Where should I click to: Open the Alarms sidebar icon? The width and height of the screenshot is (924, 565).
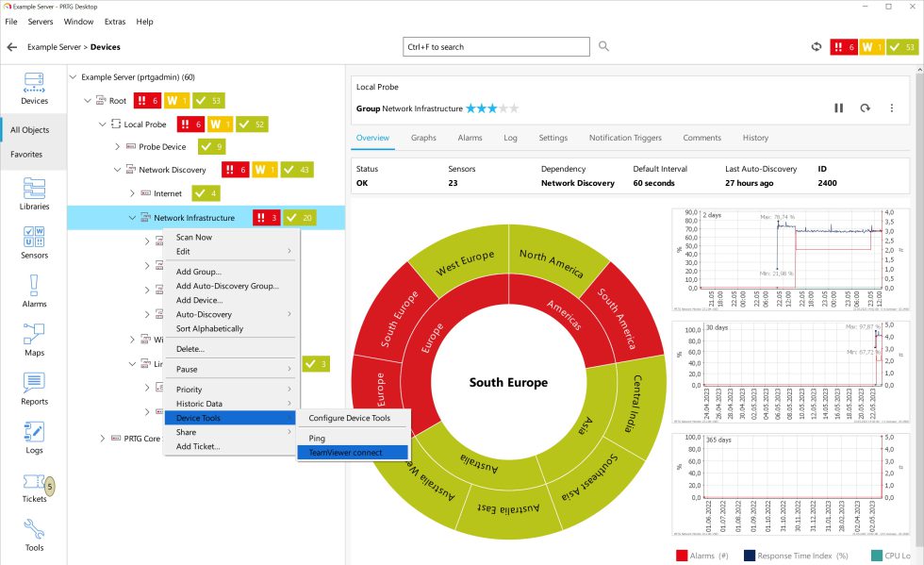click(34, 291)
